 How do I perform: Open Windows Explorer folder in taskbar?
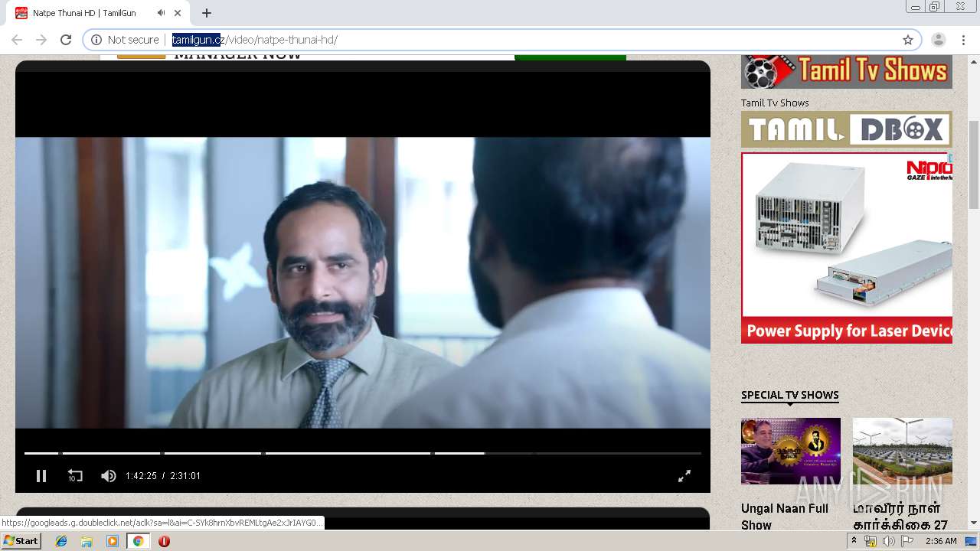87,541
